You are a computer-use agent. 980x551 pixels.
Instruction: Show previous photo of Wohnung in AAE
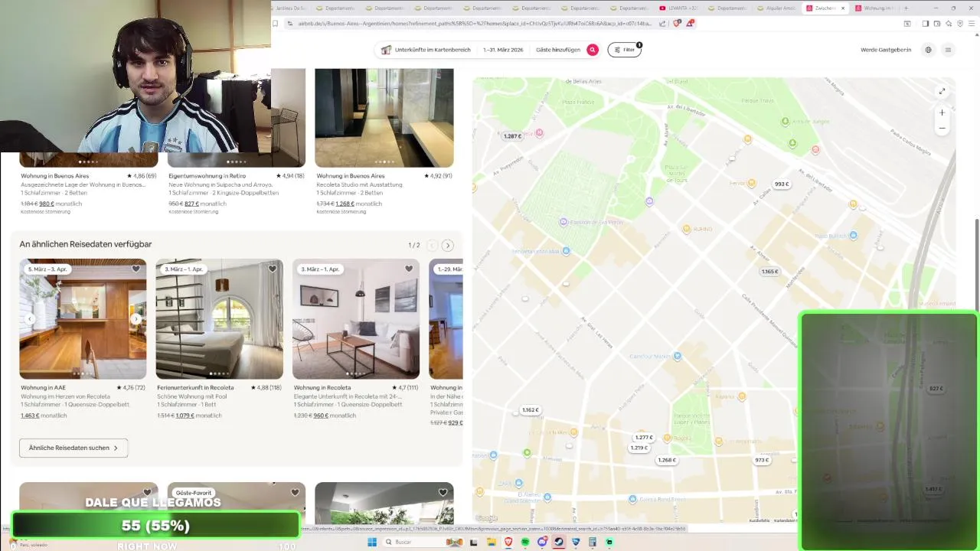coord(30,319)
